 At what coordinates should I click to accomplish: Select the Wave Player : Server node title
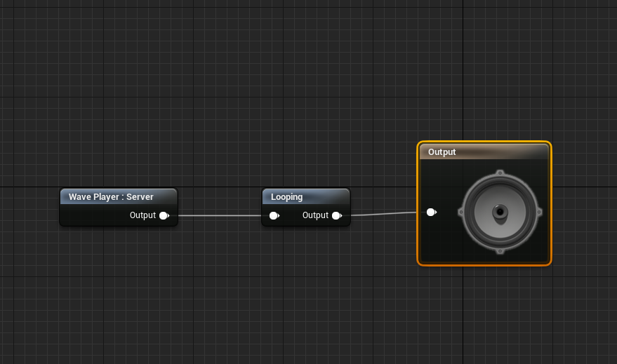[111, 197]
